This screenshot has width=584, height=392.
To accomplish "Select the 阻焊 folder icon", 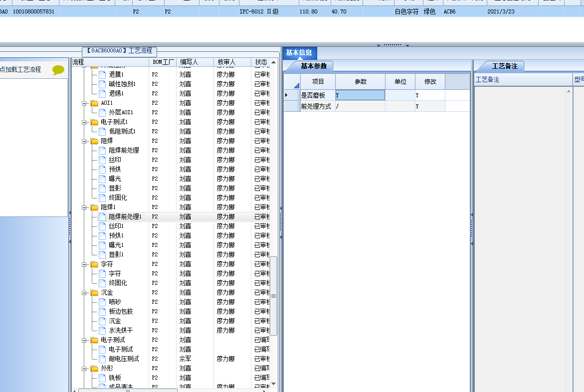I will tap(94, 141).
